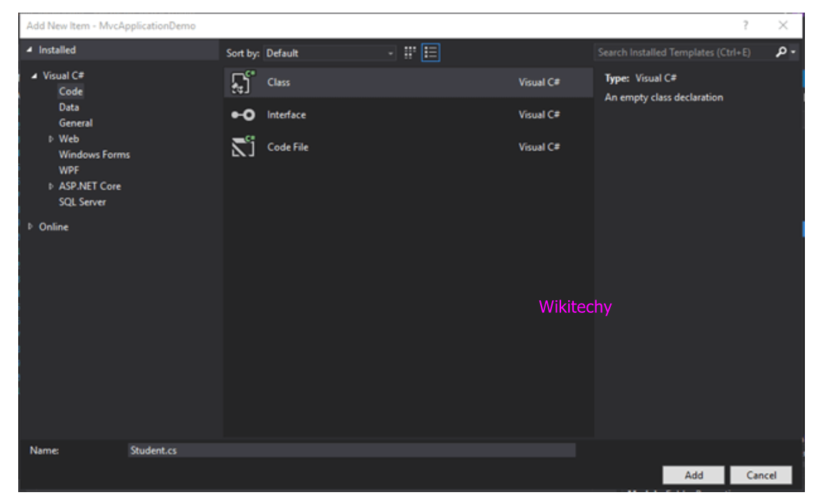This screenshot has width=821, height=504.
Task: Click the Installed header label
Action: 57,50
